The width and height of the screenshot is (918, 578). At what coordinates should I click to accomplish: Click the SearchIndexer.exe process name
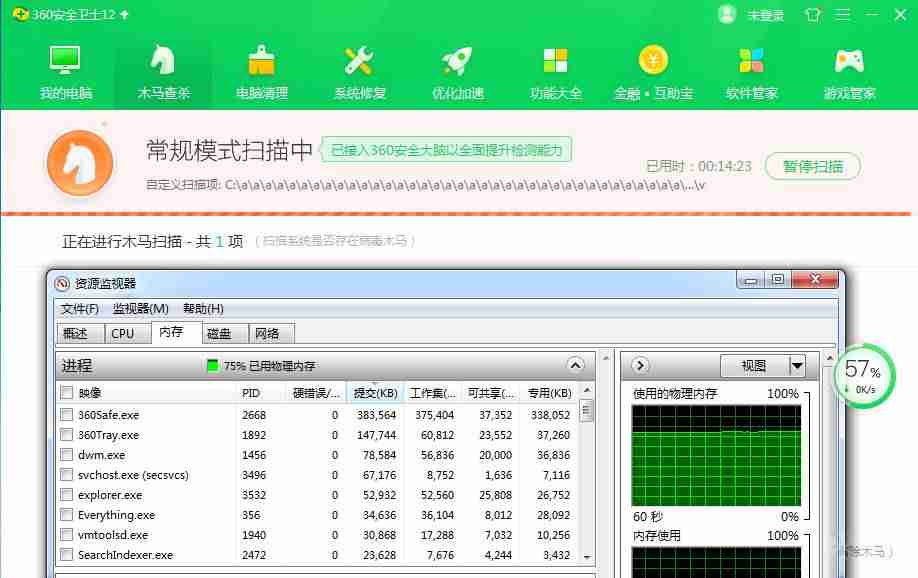coord(125,555)
